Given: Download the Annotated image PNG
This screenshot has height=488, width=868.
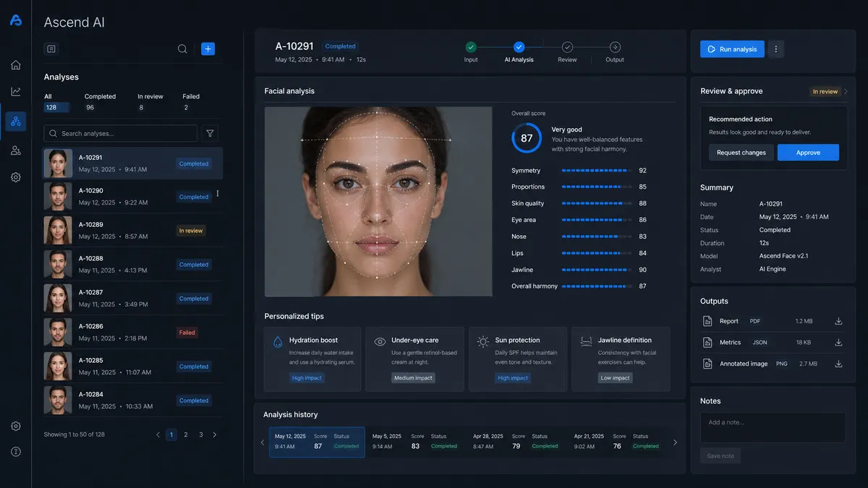Looking at the screenshot, I should tap(839, 364).
